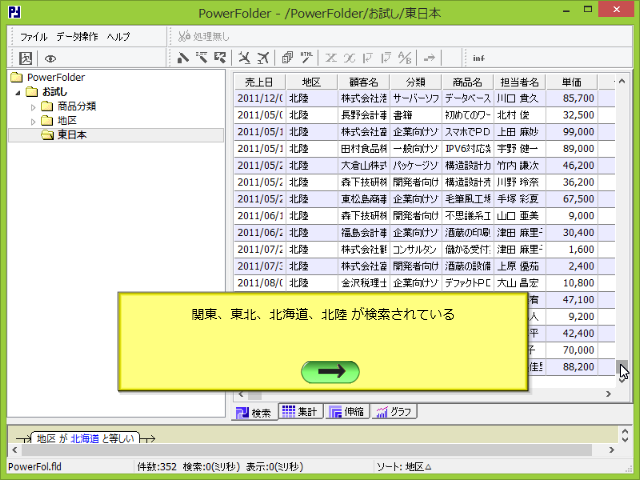The height and width of the screenshot is (480, 640).
Task: Click the price cell 99,000
Action: 572,132
